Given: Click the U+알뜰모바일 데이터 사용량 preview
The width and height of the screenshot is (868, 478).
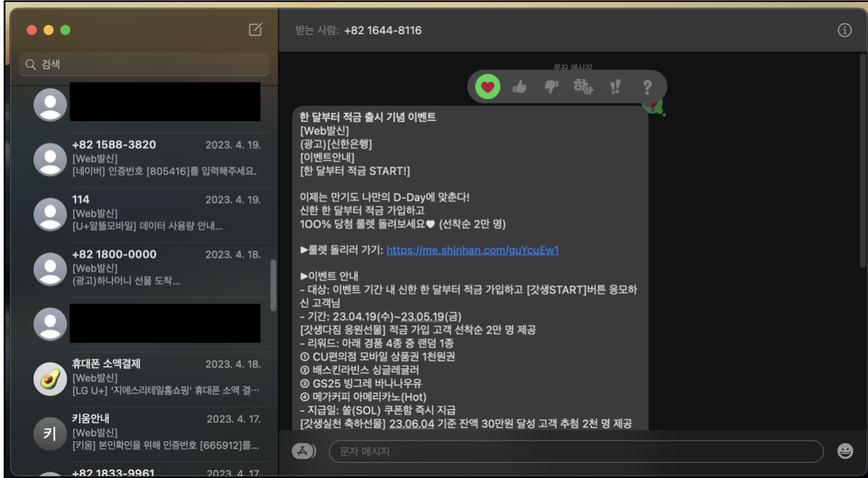Looking at the screenshot, I should [148, 226].
